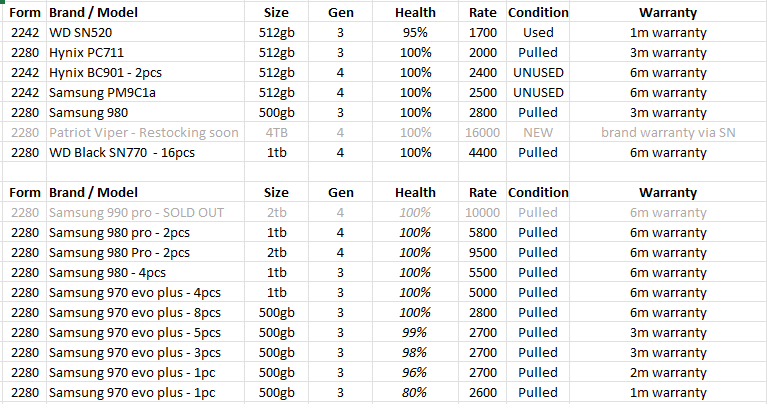Screen dimensions: 767x404
Task: Select the Samsung 980 - 4pcs cell
Action: click(x=145, y=273)
